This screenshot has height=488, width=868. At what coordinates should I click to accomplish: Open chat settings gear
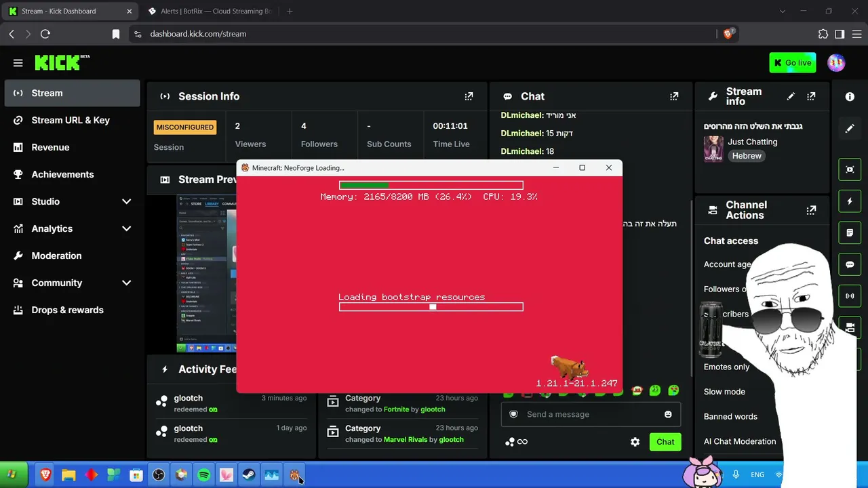pyautogui.click(x=635, y=442)
